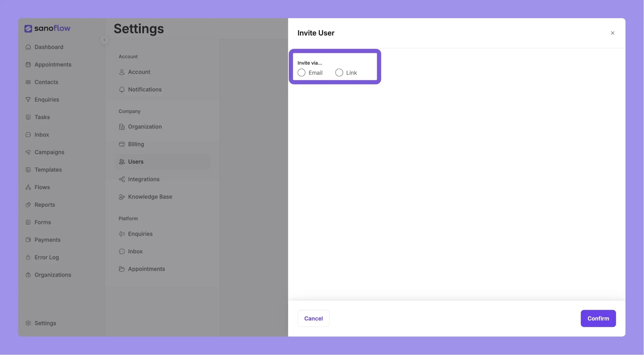Open Tasks list icon
Image resolution: width=644 pixels, height=355 pixels.
[28, 117]
